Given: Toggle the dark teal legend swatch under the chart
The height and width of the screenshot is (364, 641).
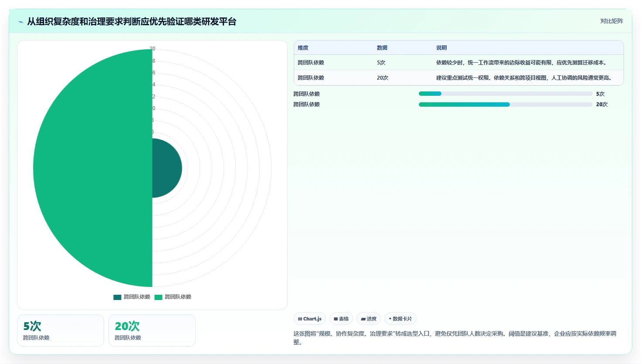Looking at the screenshot, I should click(x=117, y=297).
